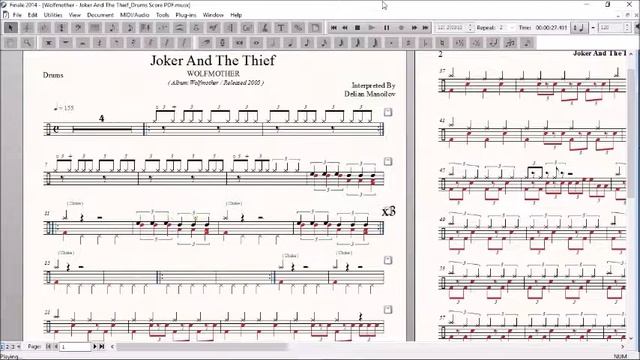This screenshot has height=360, width=640.
Task: Open the MIDI/Audio menu
Action: 135,15
